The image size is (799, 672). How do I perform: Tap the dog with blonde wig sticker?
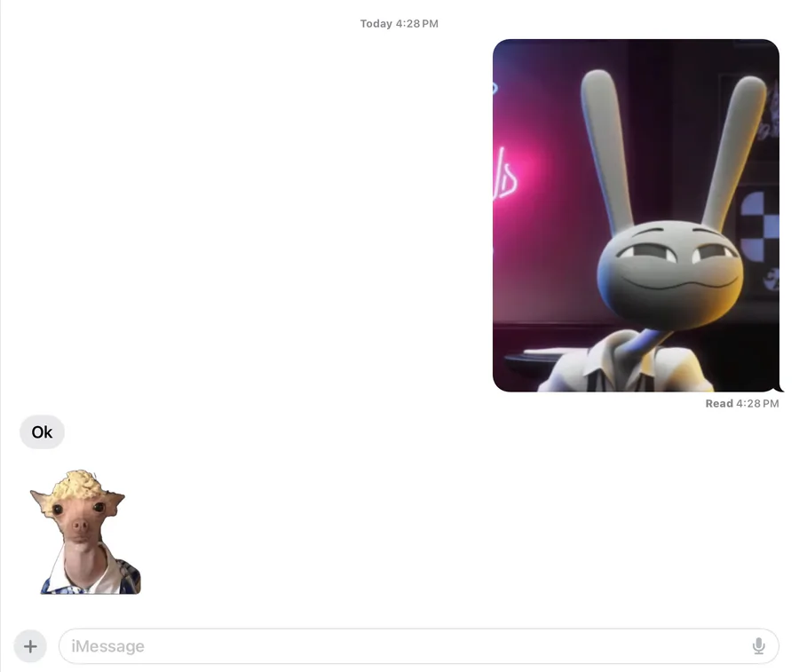click(85, 532)
